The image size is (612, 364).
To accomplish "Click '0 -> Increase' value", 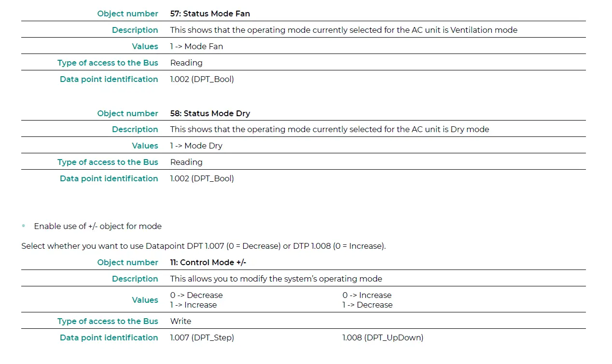I will tap(367, 295).
